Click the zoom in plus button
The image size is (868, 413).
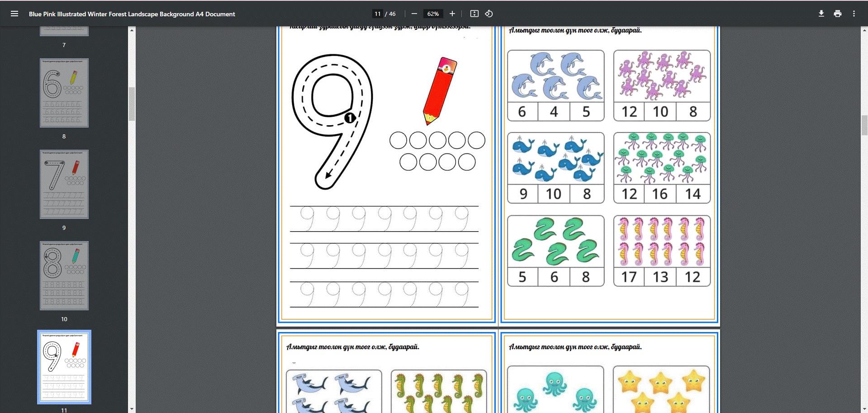coord(452,14)
